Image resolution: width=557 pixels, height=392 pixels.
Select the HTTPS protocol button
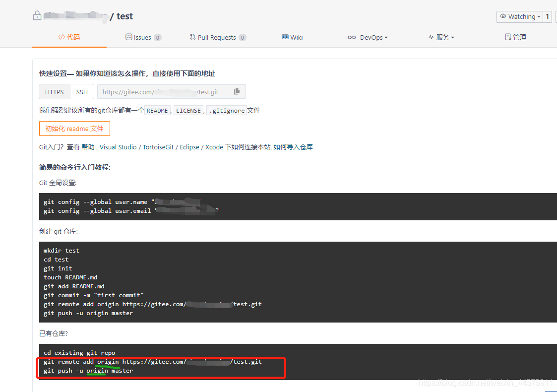tap(55, 92)
